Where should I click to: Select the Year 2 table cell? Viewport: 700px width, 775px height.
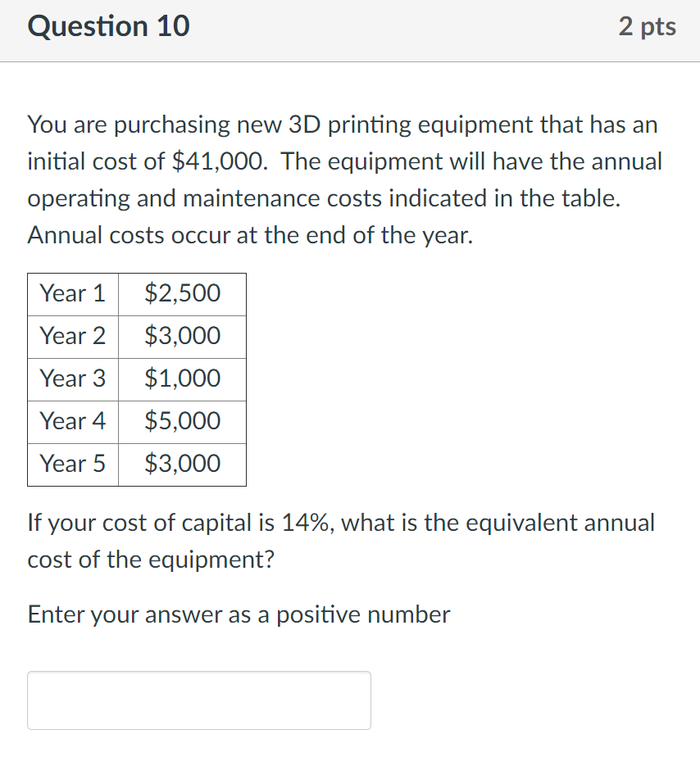72,337
